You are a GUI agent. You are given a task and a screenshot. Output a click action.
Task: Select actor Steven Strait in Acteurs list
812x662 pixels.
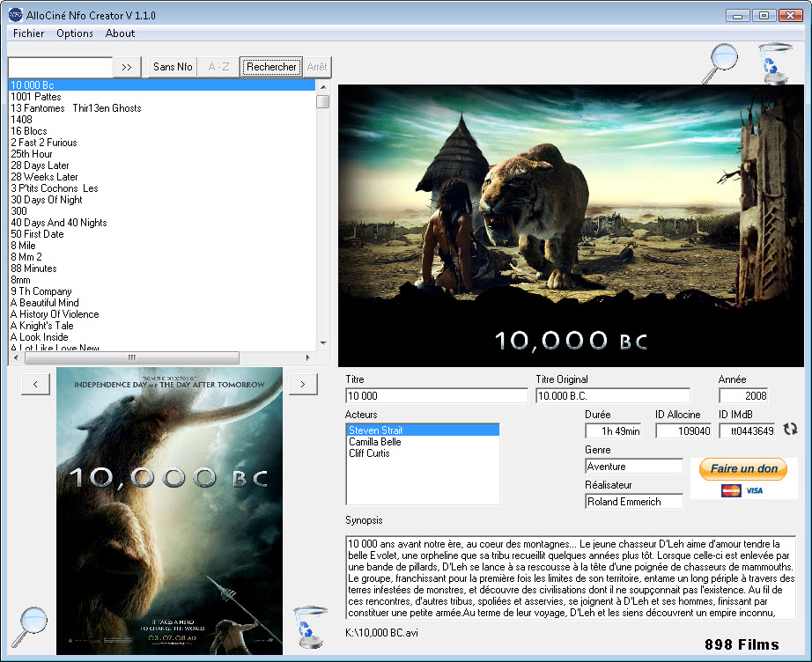(x=423, y=430)
